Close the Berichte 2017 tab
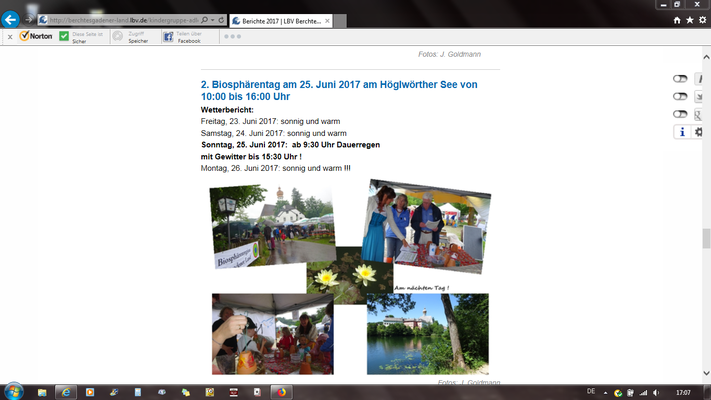 pos(327,21)
